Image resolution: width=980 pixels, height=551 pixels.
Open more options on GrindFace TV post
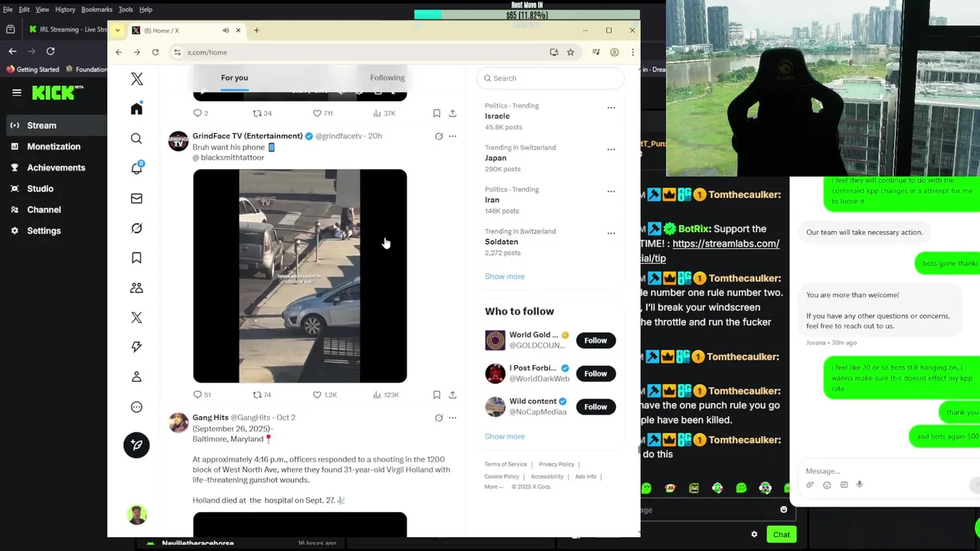click(x=452, y=136)
